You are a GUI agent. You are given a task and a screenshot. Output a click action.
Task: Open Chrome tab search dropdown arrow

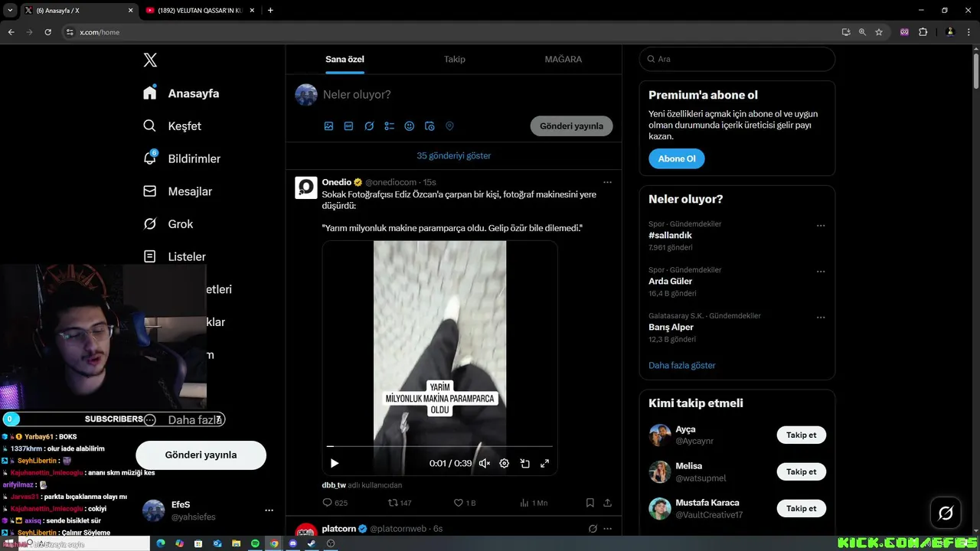pyautogui.click(x=10, y=10)
